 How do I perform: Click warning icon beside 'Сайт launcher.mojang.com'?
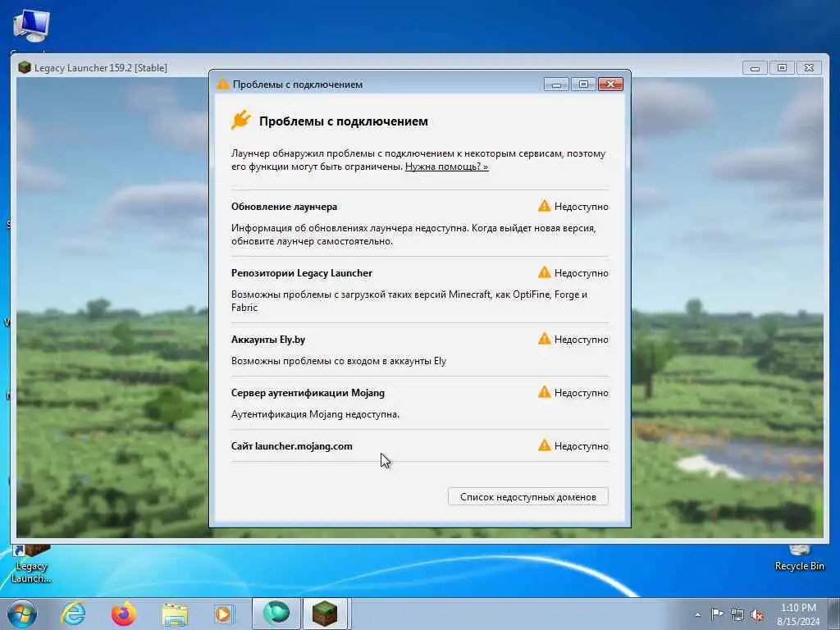(544, 445)
